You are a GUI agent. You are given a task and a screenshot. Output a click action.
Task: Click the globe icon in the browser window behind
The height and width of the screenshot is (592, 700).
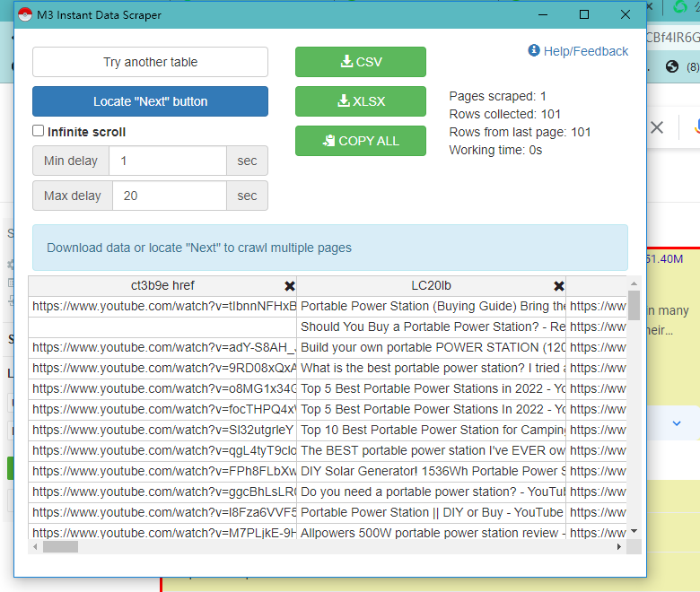coord(672,67)
